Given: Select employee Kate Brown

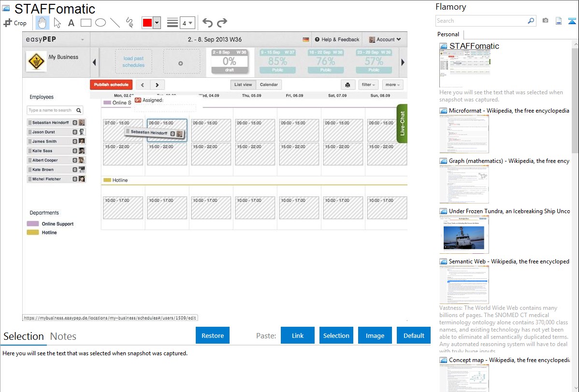Looking at the screenshot, I should (x=56, y=170).
